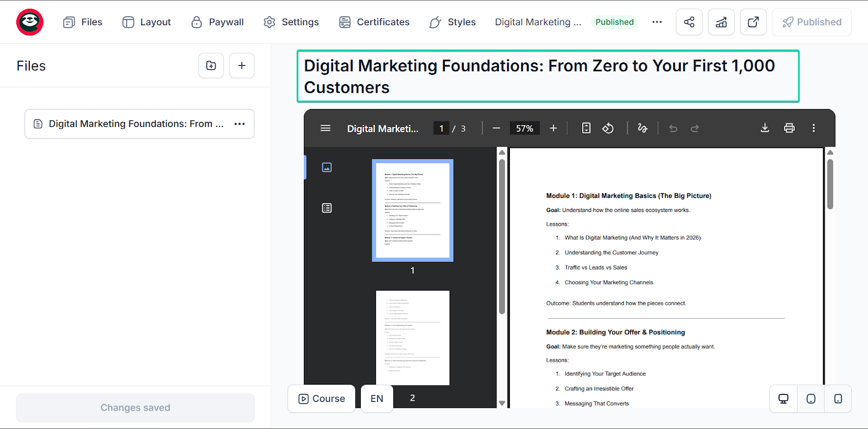Viewport: 868px width, 429px height.
Task: Toggle the PDF sidebar hamburger menu
Action: (x=325, y=128)
